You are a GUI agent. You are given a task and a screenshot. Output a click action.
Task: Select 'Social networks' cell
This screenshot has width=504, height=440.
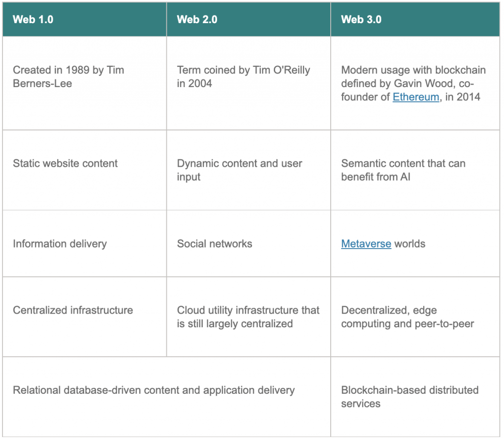coord(249,244)
